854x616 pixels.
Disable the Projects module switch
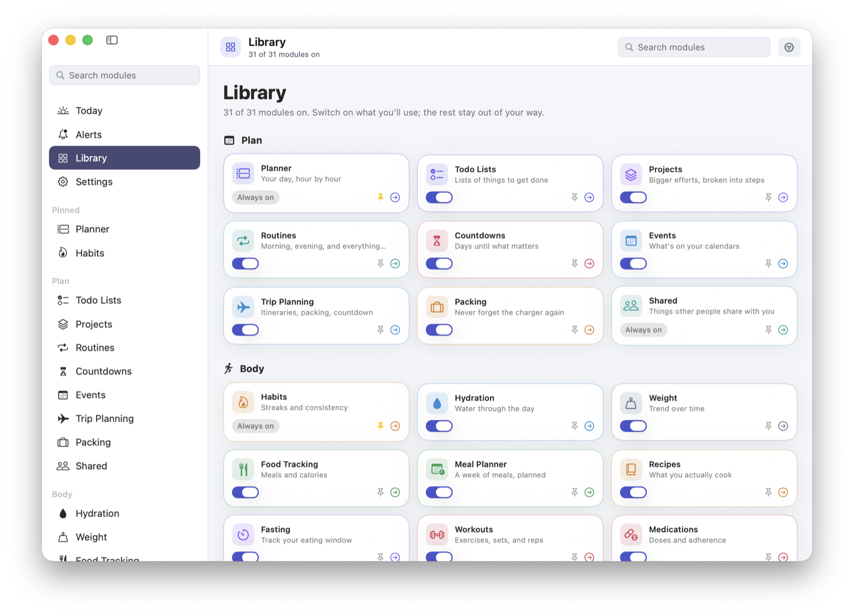coord(633,197)
